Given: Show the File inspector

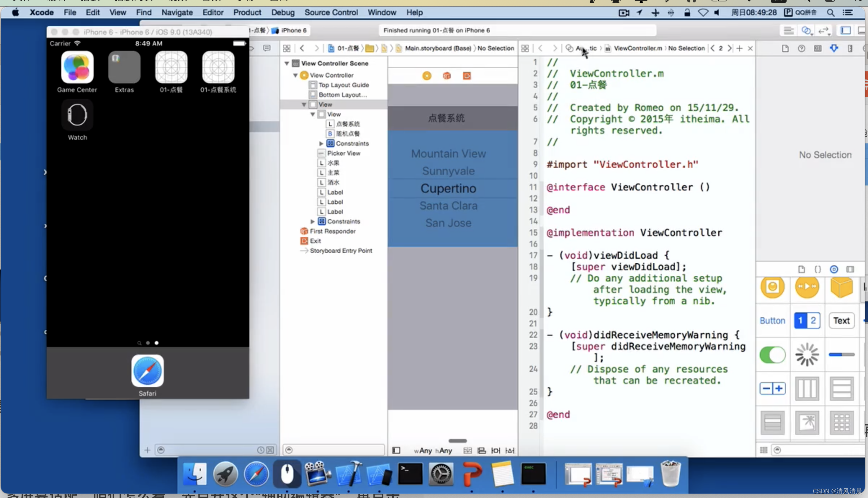Looking at the screenshot, I should click(x=785, y=48).
